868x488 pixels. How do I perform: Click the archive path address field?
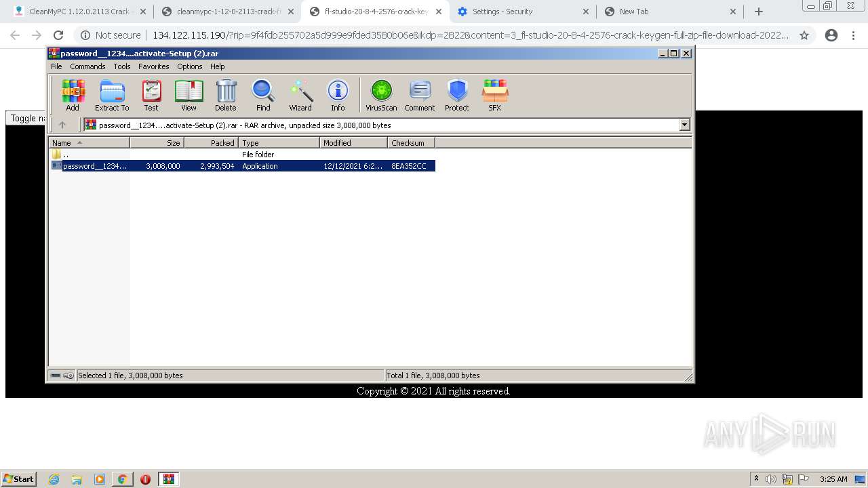[x=381, y=125]
